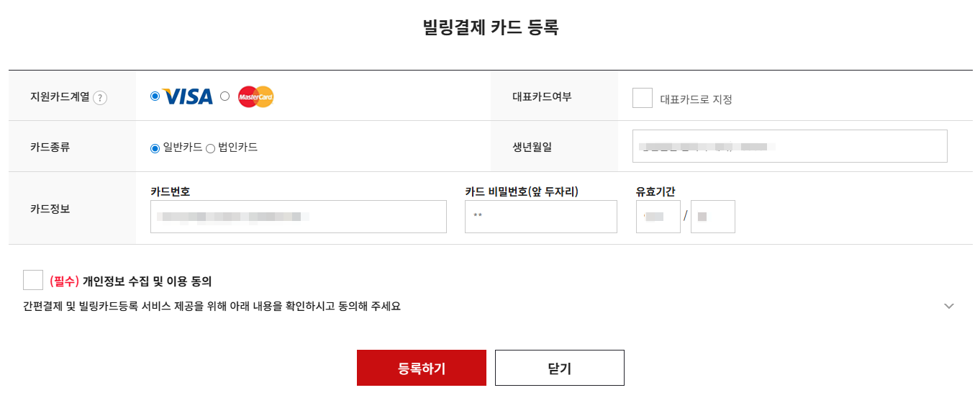Focus the 카드번호 input field
Image resolution: width=980 pixels, height=398 pixels.
[x=299, y=217]
